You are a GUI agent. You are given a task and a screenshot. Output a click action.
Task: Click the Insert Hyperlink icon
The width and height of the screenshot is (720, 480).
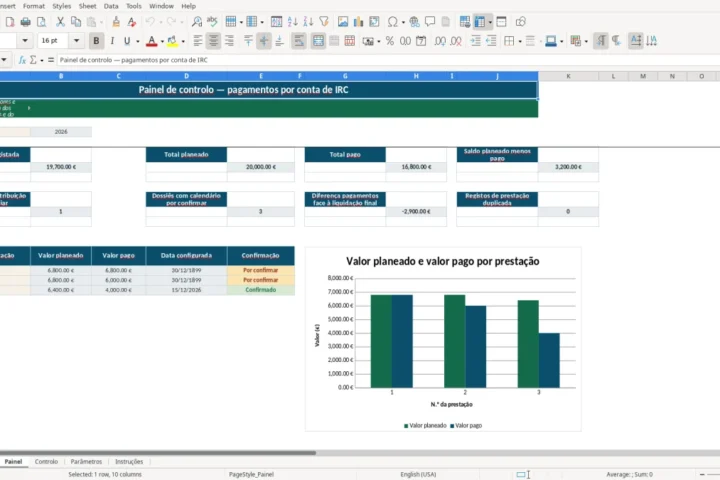coord(414,22)
